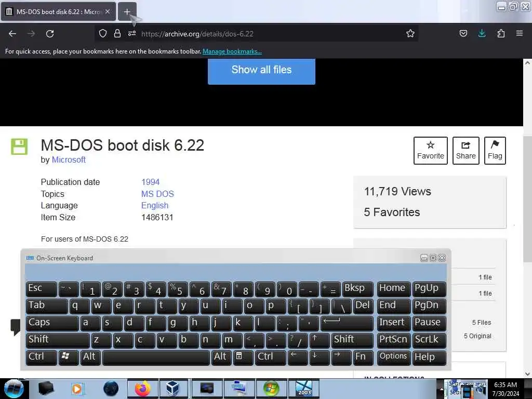Open the 1994 publication date link
This screenshot has width=532, height=399.
tap(150, 182)
